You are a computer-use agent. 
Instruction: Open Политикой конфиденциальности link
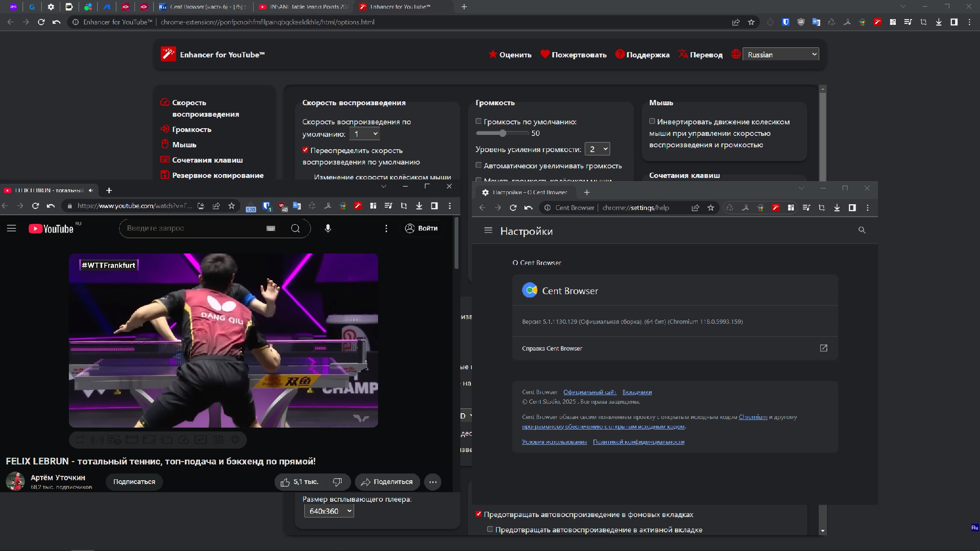[638, 442]
